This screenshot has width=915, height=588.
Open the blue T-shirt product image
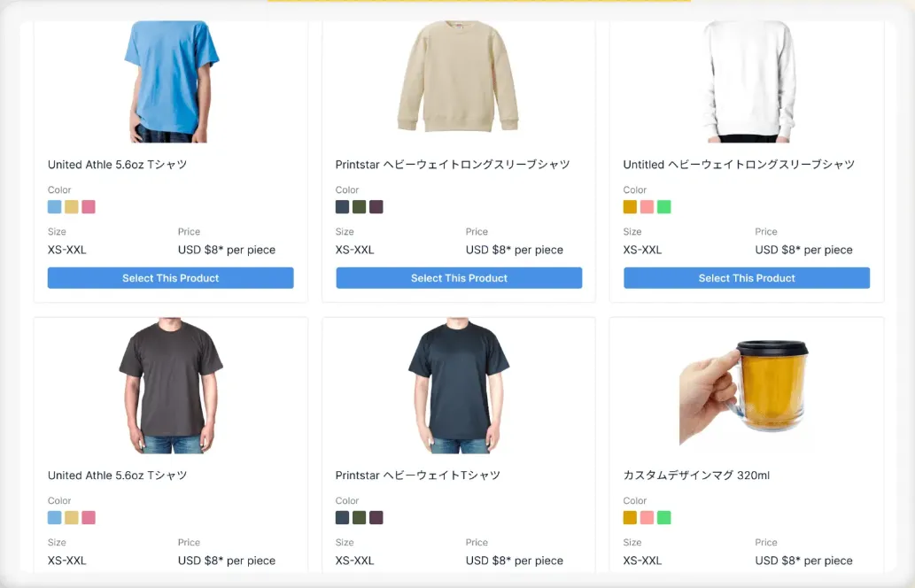170,80
